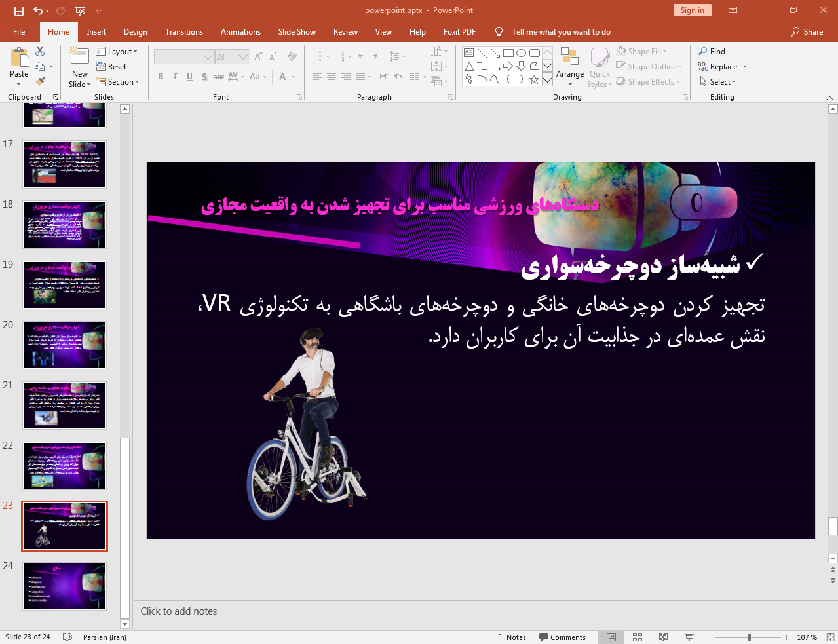Reset the slide layout
Viewport: 838px width, 644px height.
tap(111, 67)
